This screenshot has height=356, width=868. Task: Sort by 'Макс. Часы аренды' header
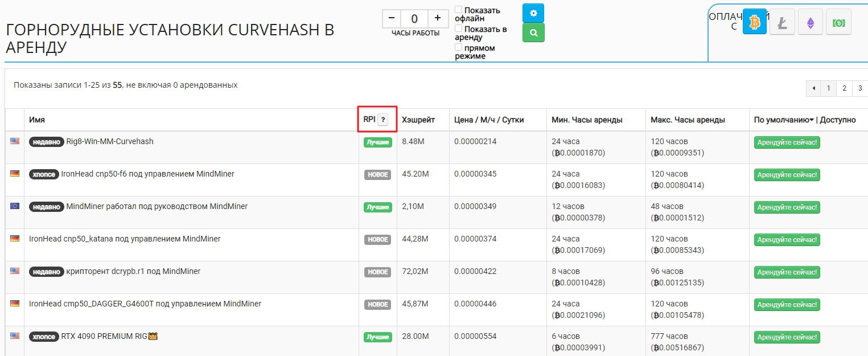coord(688,120)
